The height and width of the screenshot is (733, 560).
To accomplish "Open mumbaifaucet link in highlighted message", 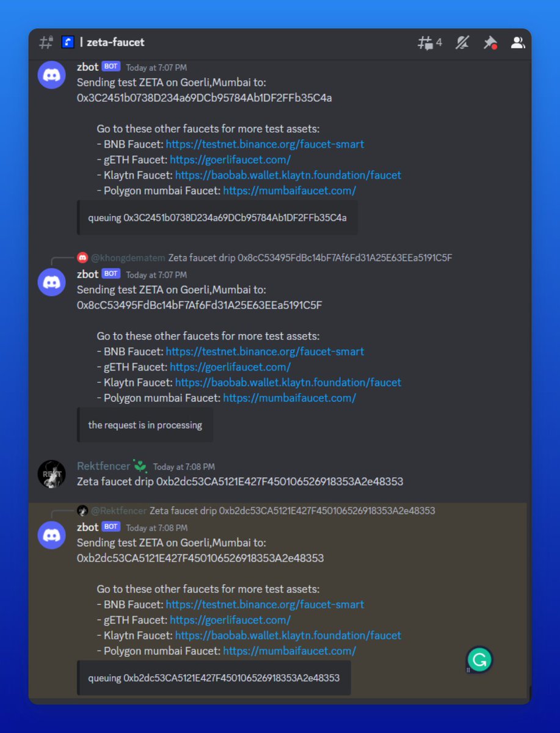I will [x=289, y=651].
